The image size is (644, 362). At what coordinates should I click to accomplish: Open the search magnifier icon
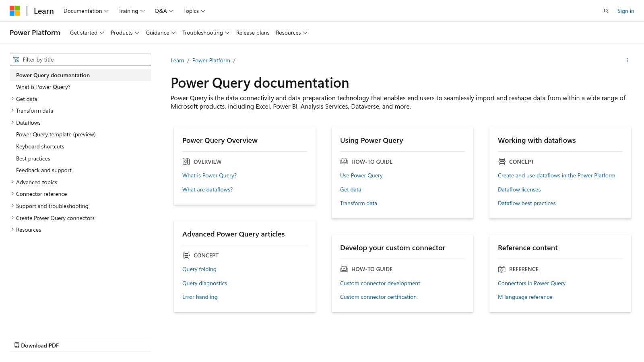click(x=606, y=11)
